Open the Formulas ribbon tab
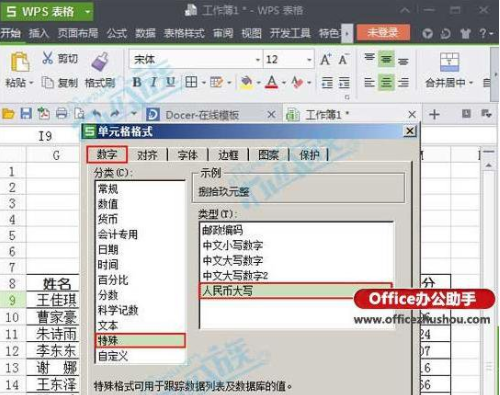This screenshot has height=395, width=500. (117, 33)
